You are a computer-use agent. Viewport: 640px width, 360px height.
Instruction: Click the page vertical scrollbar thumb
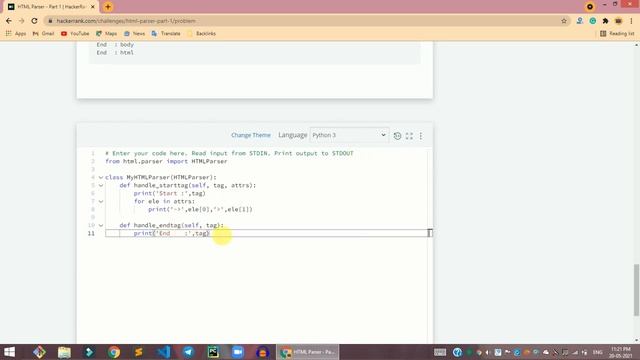coord(636,290)
